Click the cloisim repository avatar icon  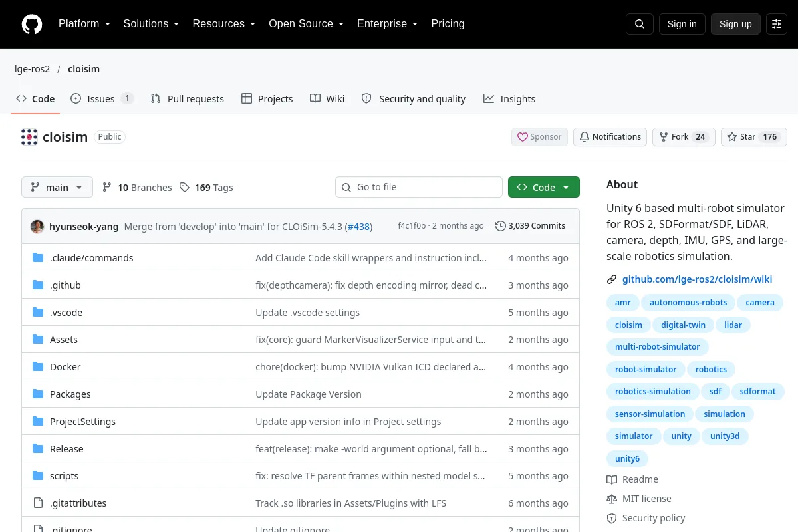pyautogui.click(x=29, y=137)
